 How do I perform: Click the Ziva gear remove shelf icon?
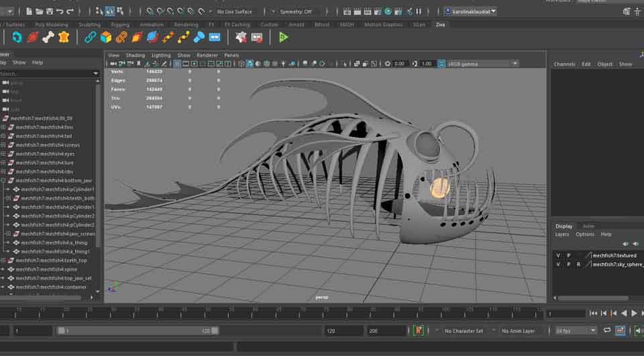[241, 38]
